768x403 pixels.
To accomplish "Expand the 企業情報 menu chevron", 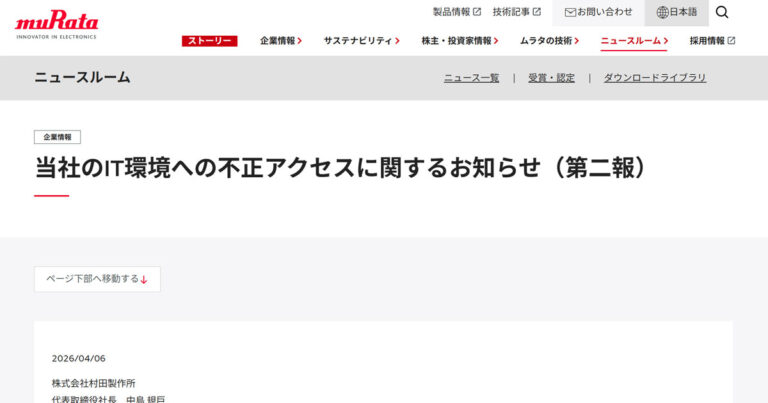I will pos(300,41).
